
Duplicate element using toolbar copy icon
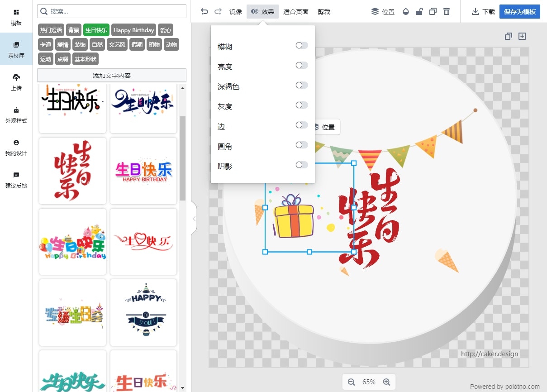point(433,11)
